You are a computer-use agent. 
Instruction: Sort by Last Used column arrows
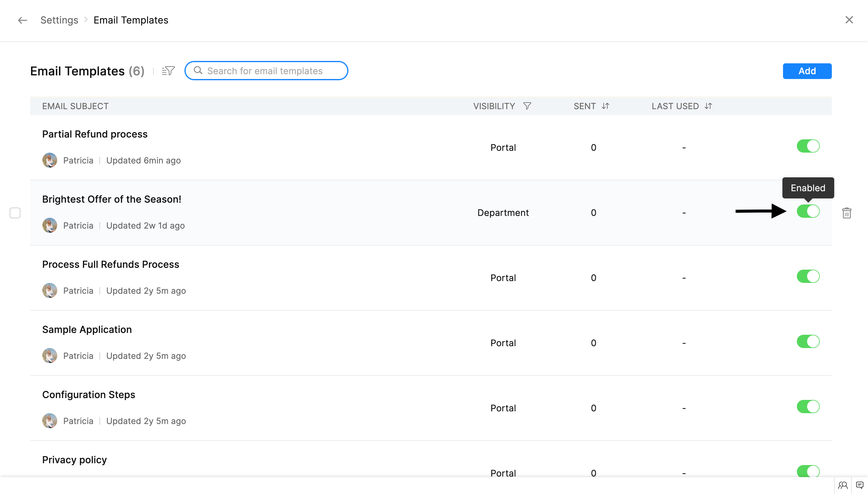click(x=708, y=106)
